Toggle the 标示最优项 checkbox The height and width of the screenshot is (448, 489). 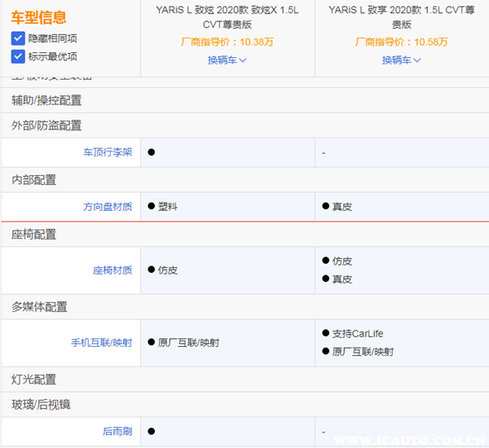coord(18,56)
